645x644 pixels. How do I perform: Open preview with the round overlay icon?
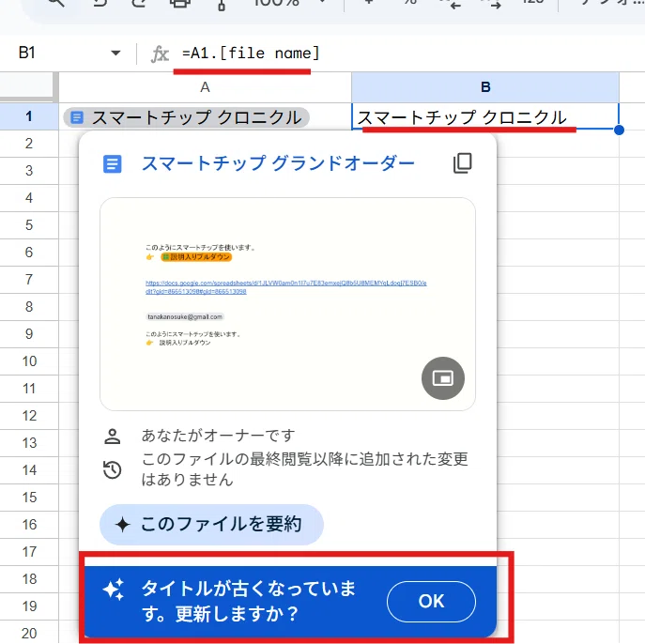point(443,378)
